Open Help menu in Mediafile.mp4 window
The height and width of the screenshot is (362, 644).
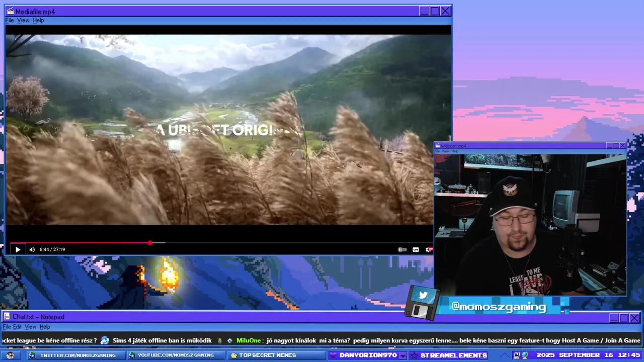click(x=38, y=21)
